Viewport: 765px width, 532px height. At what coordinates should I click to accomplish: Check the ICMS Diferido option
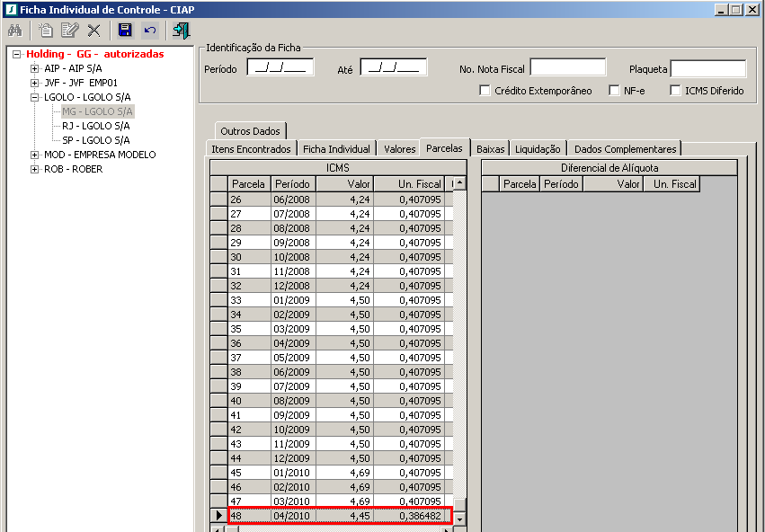tap(676, 91)
